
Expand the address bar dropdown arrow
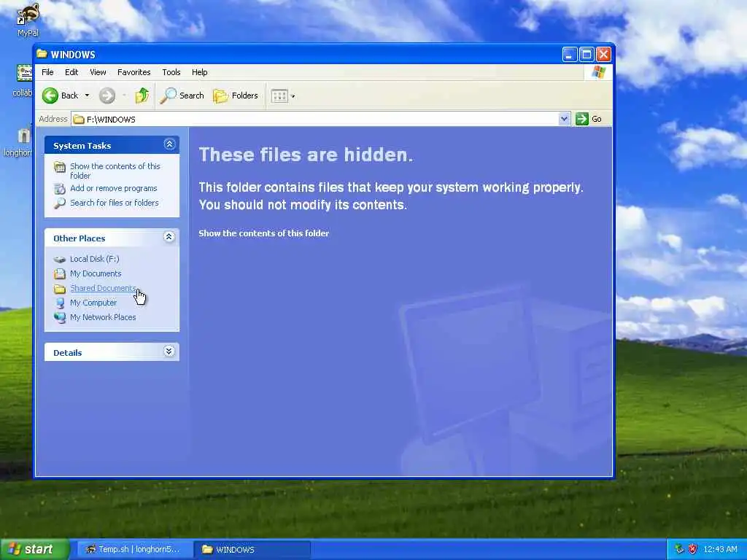pyautogui.click(x=564, y=119)
